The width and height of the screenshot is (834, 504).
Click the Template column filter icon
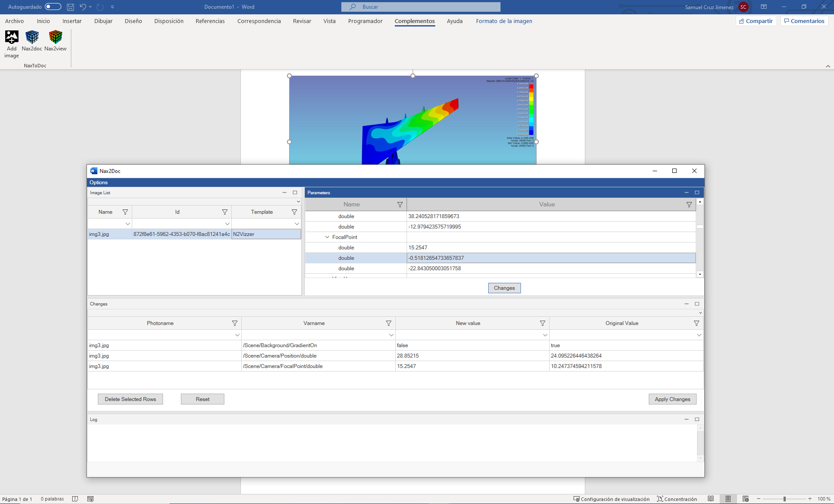coord(294,212)
